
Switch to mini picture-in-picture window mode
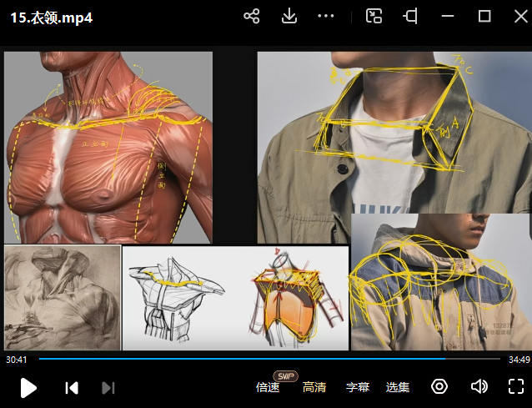point(374,16)
